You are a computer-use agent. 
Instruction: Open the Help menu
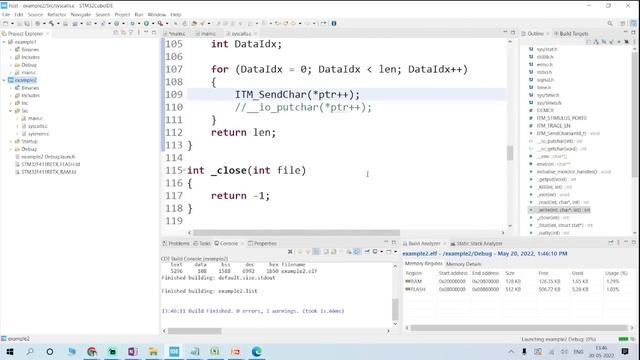[x=176, y=14]
